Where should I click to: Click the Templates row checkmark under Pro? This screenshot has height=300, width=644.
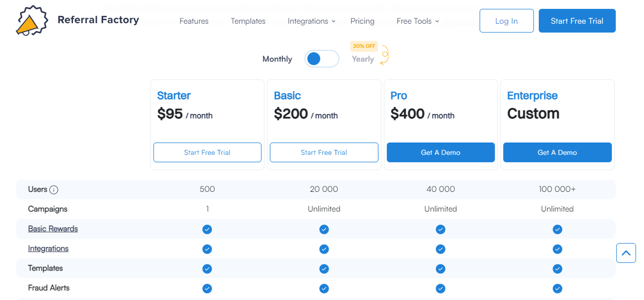tap(440, 268)
